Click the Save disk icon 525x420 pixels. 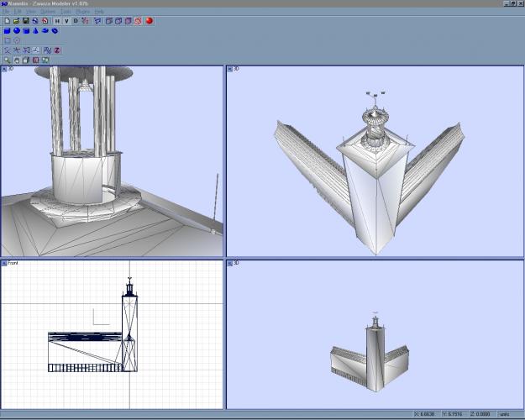pos(26,20)
